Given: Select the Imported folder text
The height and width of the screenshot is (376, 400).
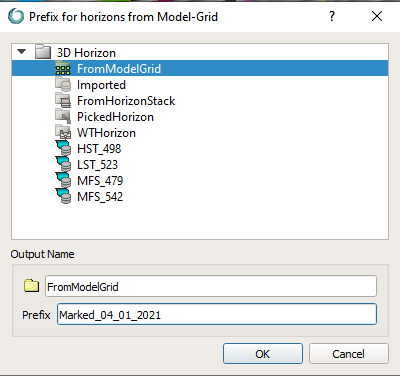Looking at the screenshot, I should 101,85.
